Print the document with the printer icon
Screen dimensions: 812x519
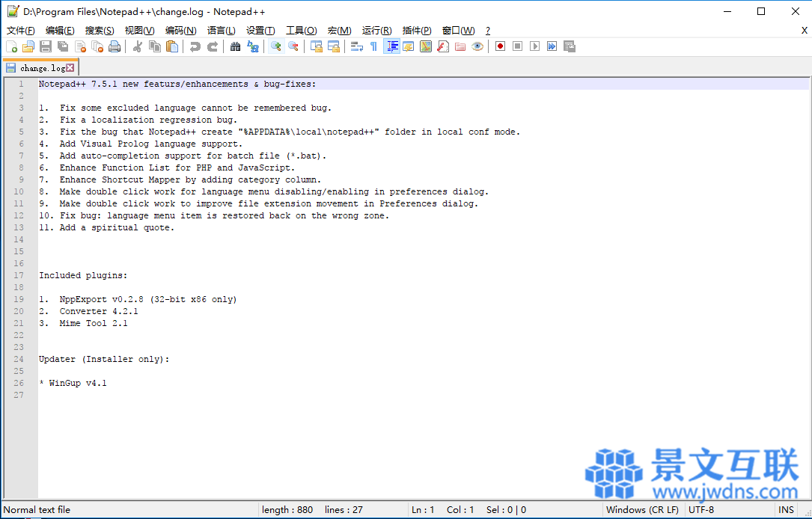115,46
